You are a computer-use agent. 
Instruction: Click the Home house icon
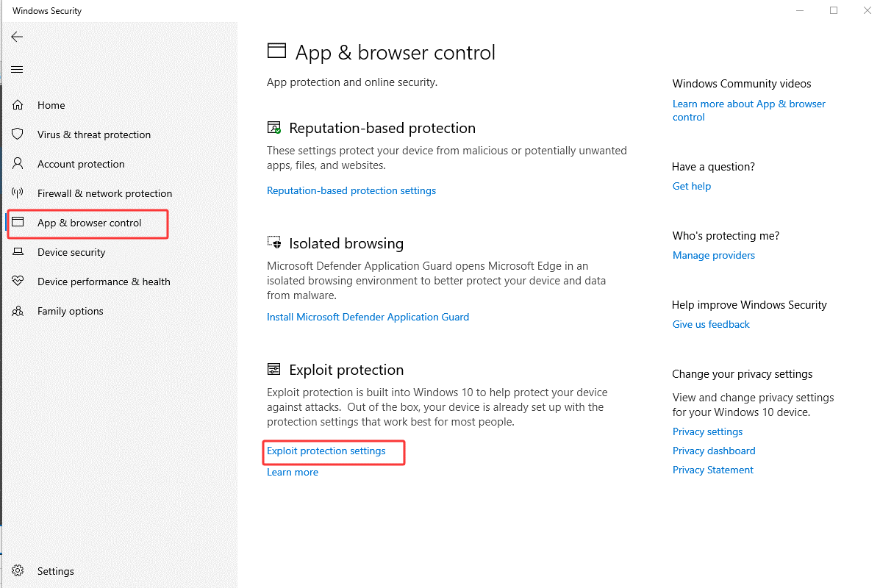(18, 105)
